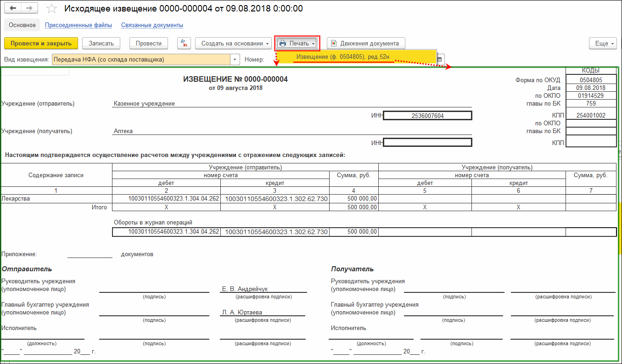622x364 pixels.
Task: Click the Содержание записи column header
Action: point(56,175)
